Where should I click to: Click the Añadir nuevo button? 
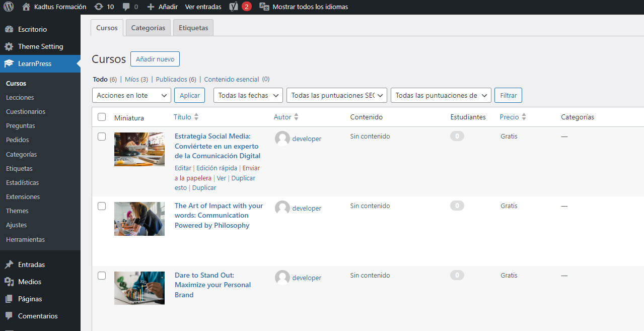155,59
